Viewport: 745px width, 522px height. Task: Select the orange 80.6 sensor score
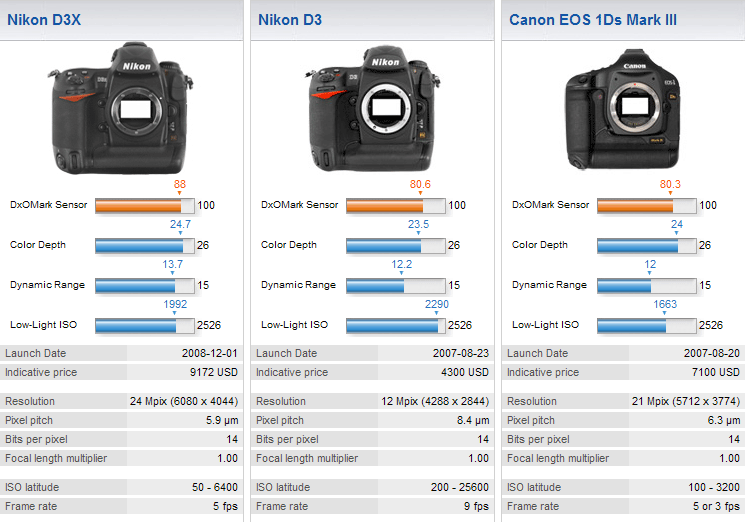[420, 184]
